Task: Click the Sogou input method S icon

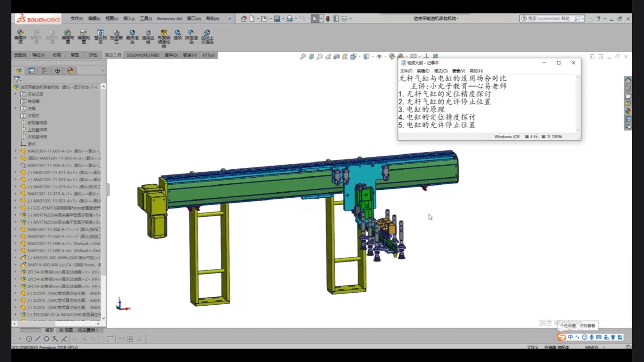Action: point(561,337)
